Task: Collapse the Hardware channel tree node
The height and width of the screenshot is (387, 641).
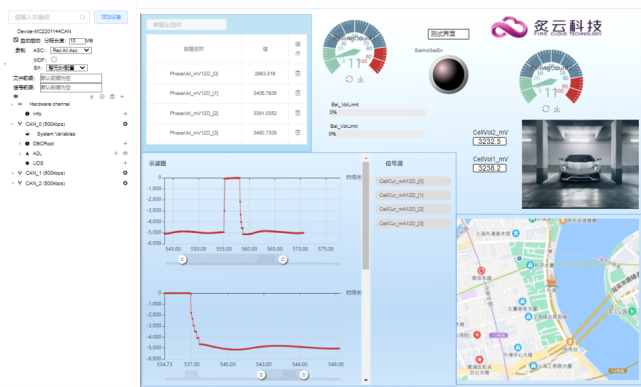Action: coord(12,104)
